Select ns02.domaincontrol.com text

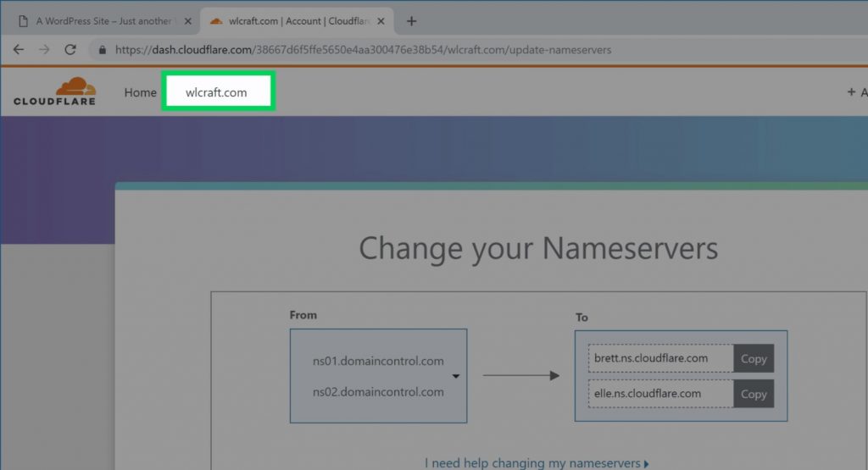coord(378,392)
